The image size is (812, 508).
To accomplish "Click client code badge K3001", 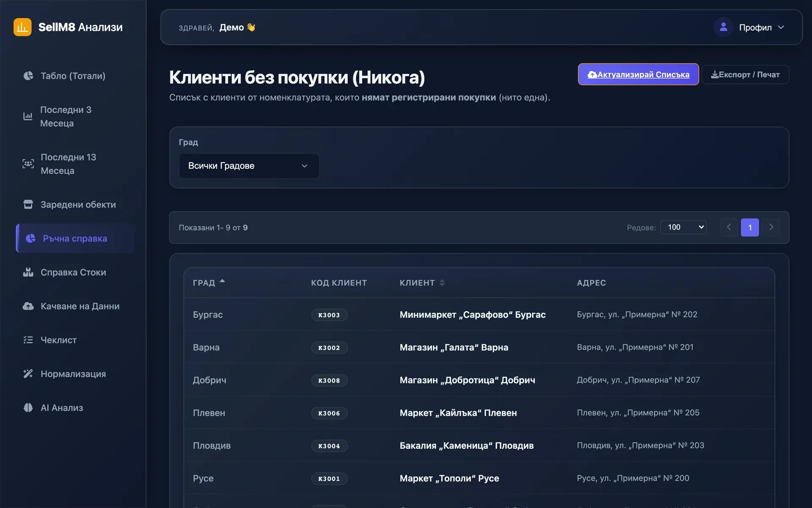I will tap(329, 478).
